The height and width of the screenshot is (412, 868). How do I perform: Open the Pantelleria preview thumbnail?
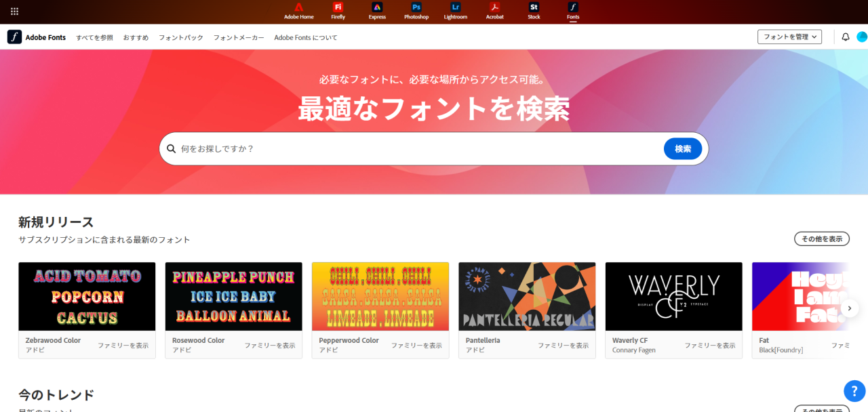(x=527, y=296)
